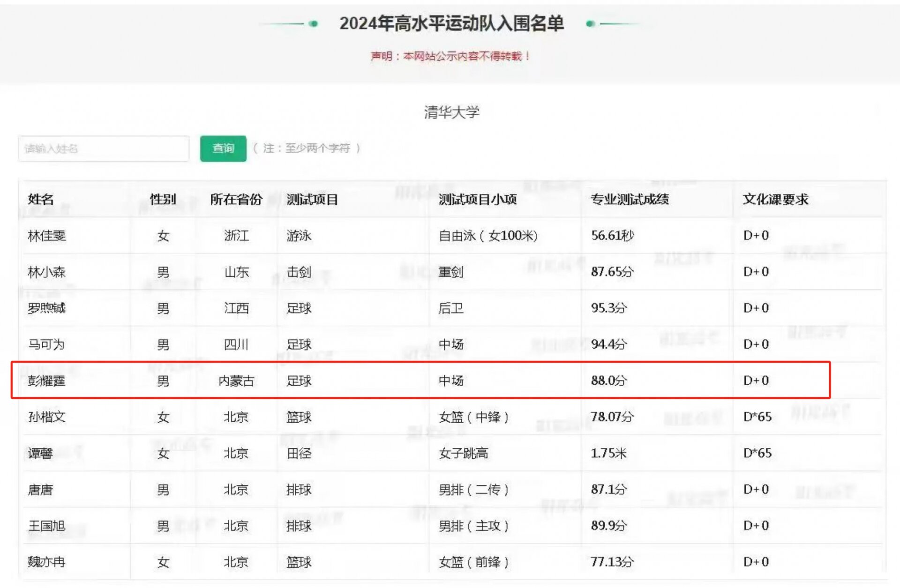Click the score 1.75米
This screenshot has height=588, width=900.
pos(609,453)
